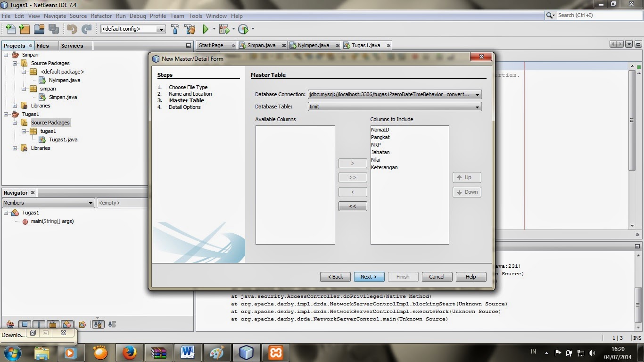Click the Help button in the wizard
The image size is (644, 362).
(x=471, y=277)
